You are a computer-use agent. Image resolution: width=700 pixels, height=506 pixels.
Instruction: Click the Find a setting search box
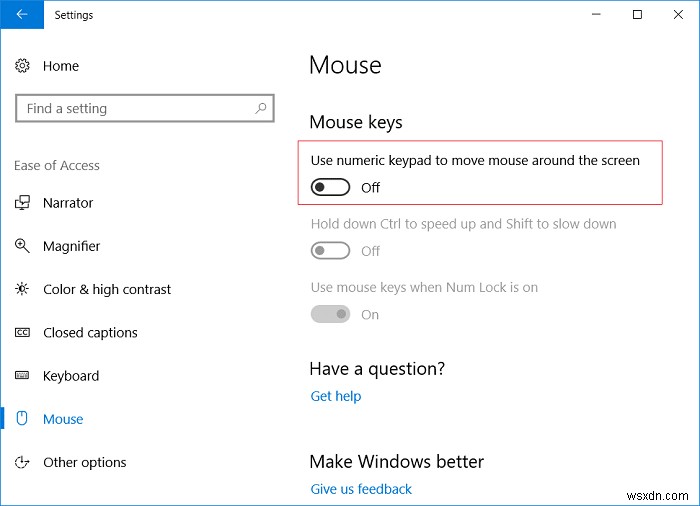pos(135,108)
